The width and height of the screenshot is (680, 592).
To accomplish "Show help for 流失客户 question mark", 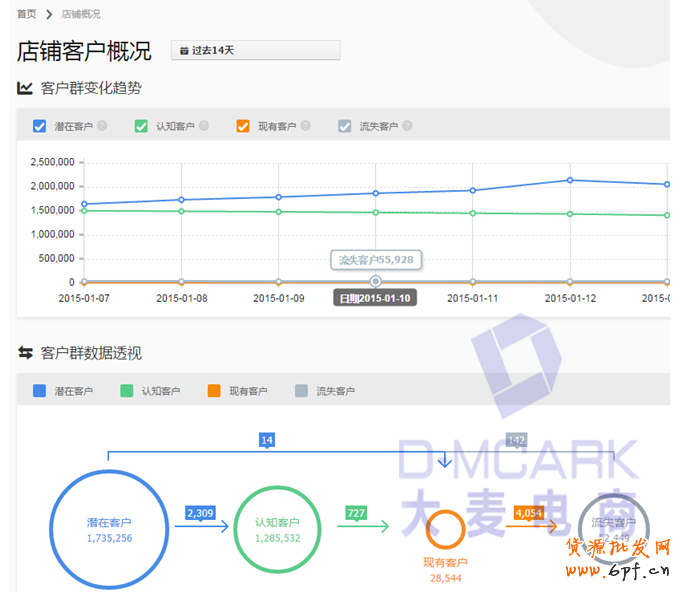I will [x=407, y=126].
